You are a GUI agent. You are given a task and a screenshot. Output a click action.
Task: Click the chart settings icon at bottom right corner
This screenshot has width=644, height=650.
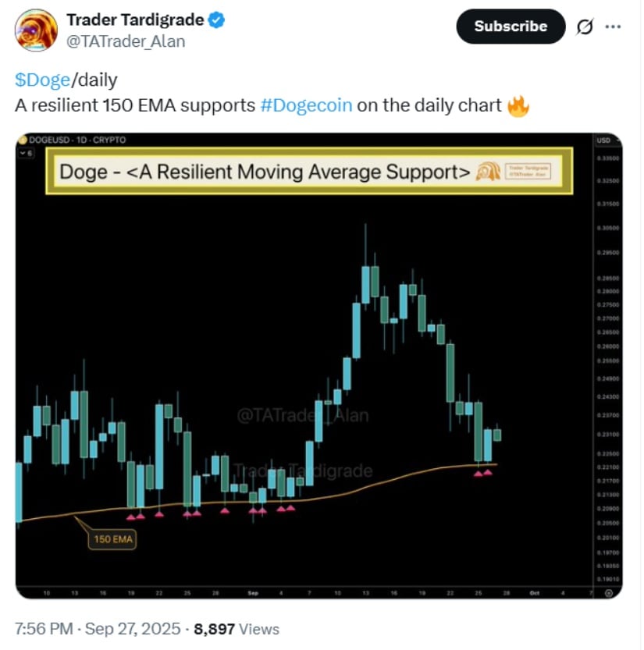pos(608,593)
